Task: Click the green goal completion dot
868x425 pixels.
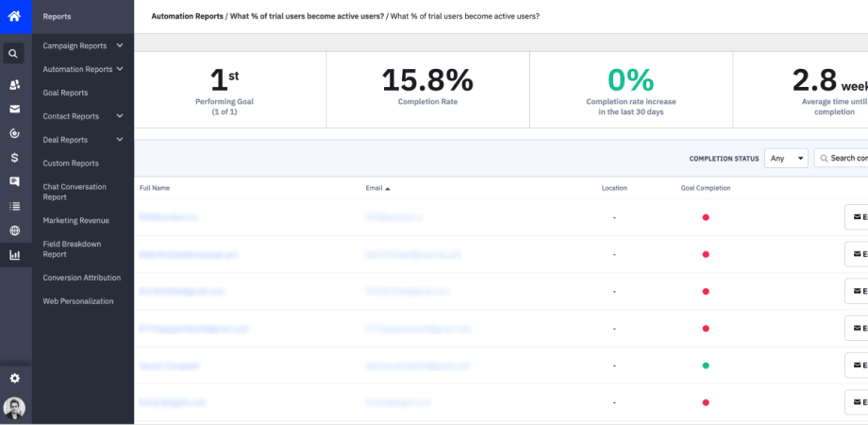Action: (x=706, y=365)
